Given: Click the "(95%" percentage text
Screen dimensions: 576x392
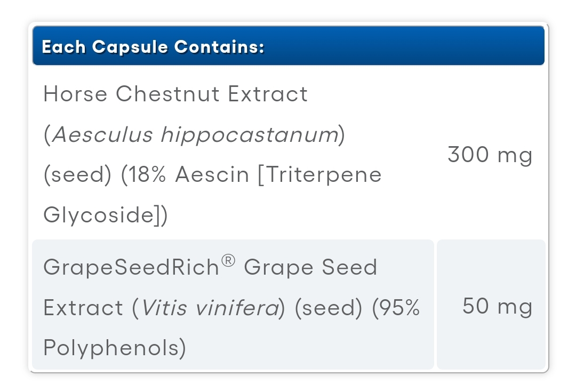Looking at the screenshot, I should pos(396,307).
